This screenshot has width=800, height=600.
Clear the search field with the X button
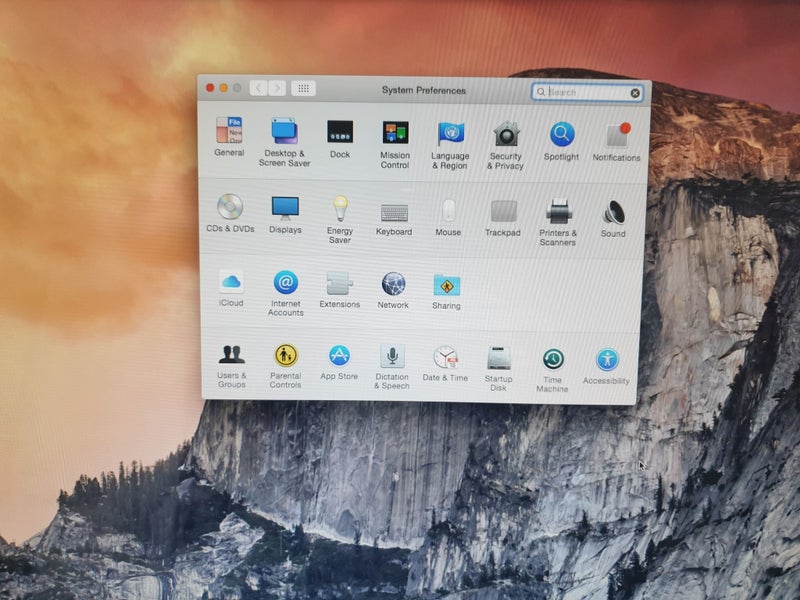pos(635,93)
